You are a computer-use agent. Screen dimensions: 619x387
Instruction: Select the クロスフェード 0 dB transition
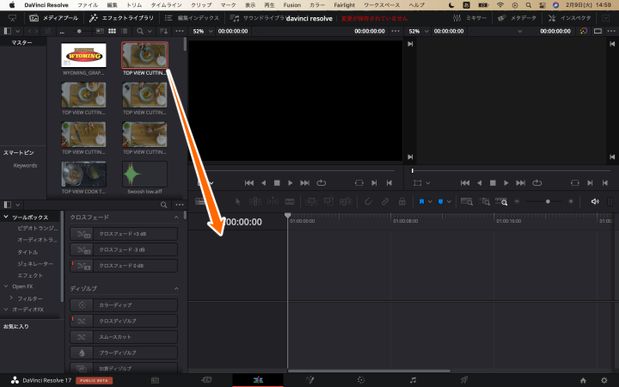[x=124, y=266]
